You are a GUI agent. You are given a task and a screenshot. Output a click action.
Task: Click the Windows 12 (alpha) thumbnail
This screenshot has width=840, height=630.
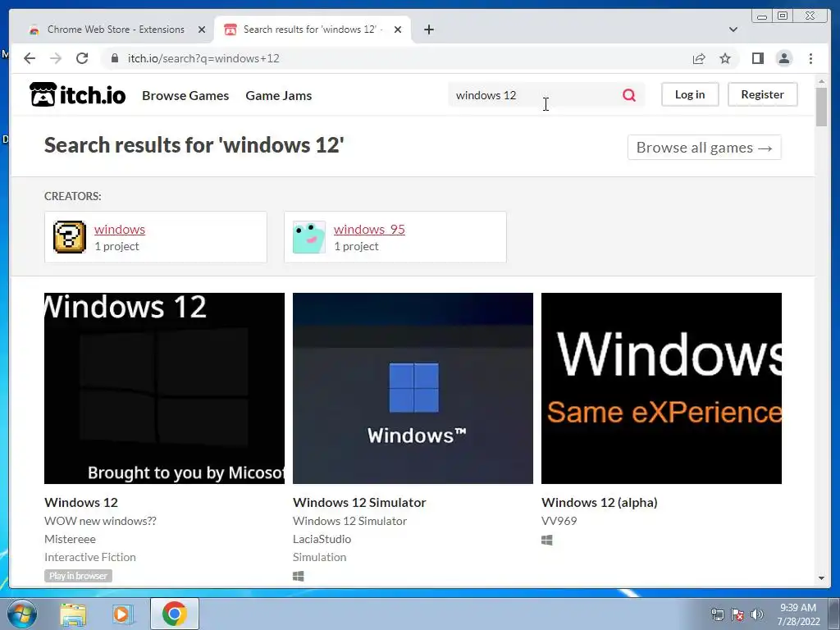pyautogui.click(x=662, y=388)
